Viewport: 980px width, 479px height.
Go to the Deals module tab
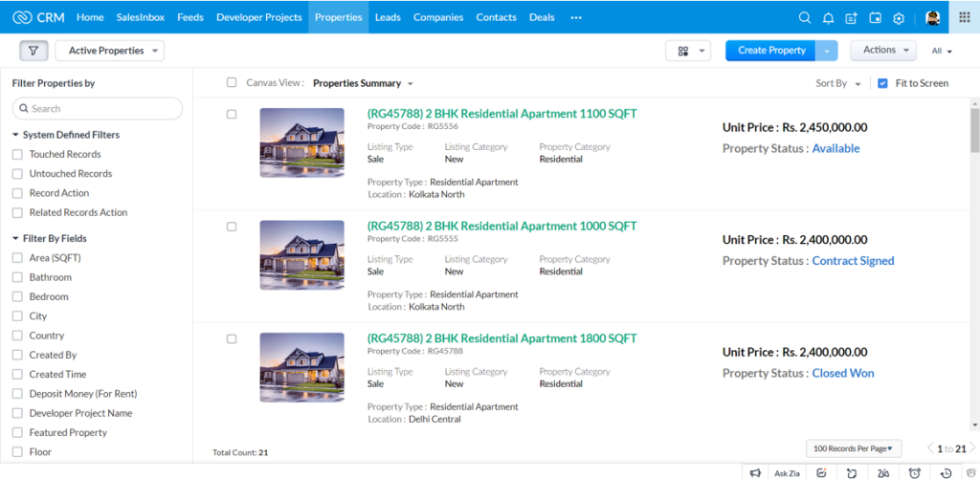[542, 17]
